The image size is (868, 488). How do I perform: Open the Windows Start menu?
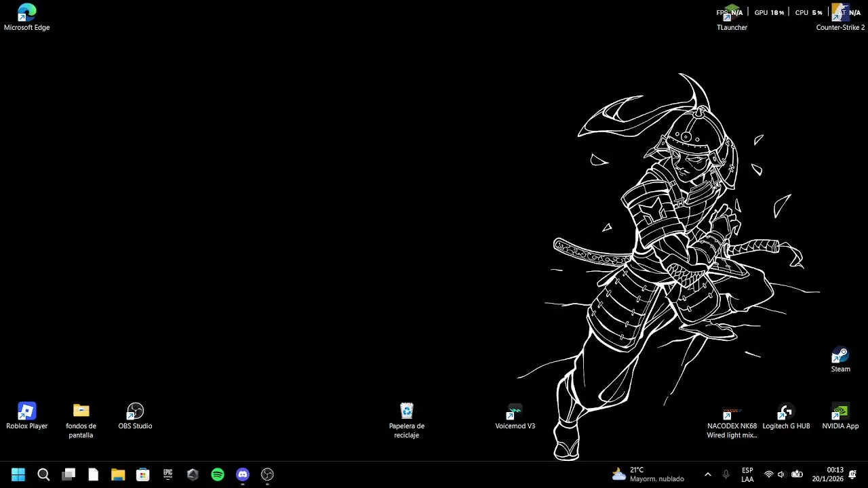click(18, 474)
